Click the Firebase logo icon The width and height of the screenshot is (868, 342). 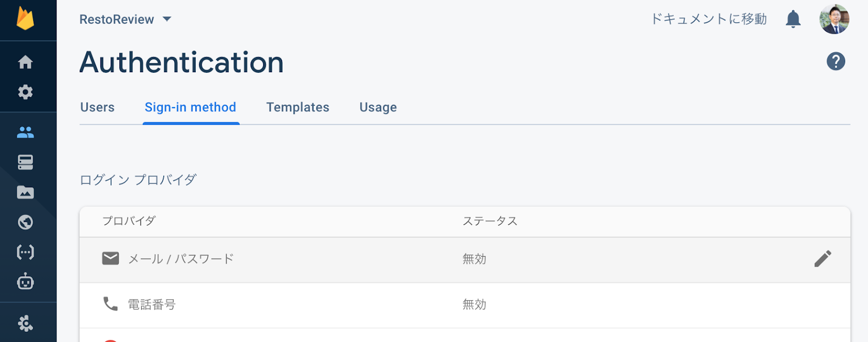click(x=25, y=18)
